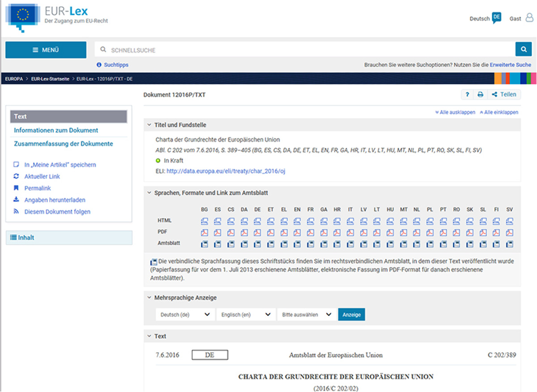
Task: Open PDF version in PL language
Action: tap(430, 233)
